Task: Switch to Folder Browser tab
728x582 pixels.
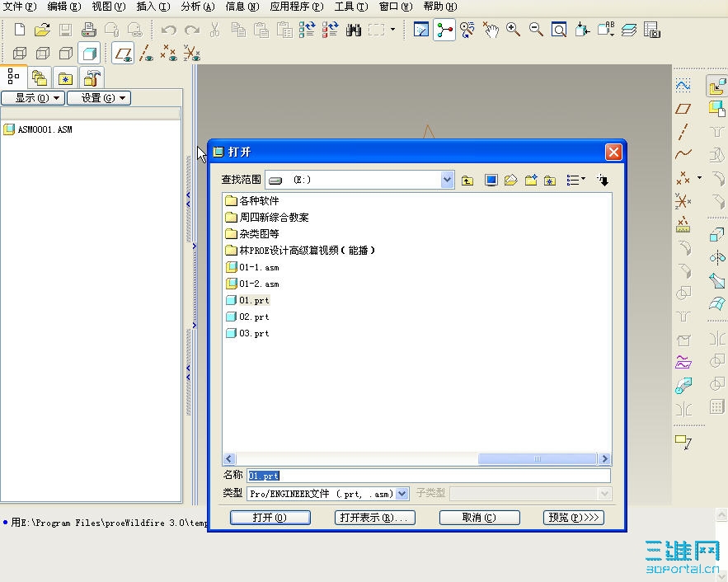Action: pos(40,78)
